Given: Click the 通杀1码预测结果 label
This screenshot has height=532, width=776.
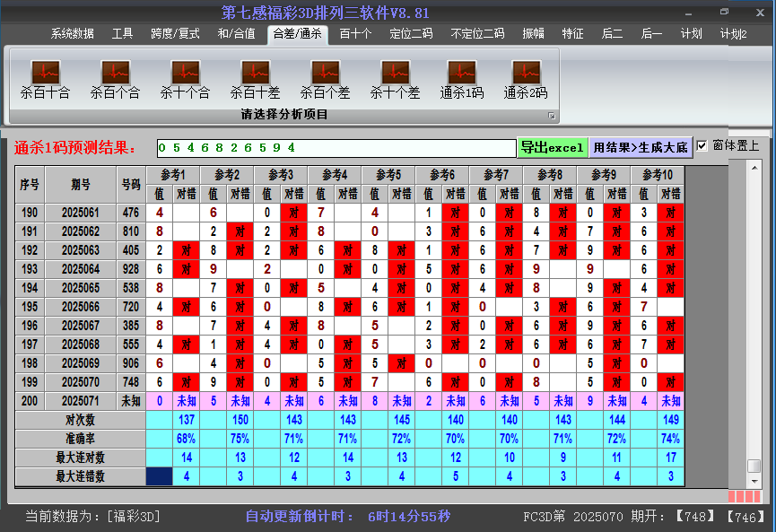Looking at the screenshot, I should pos(75,147).
